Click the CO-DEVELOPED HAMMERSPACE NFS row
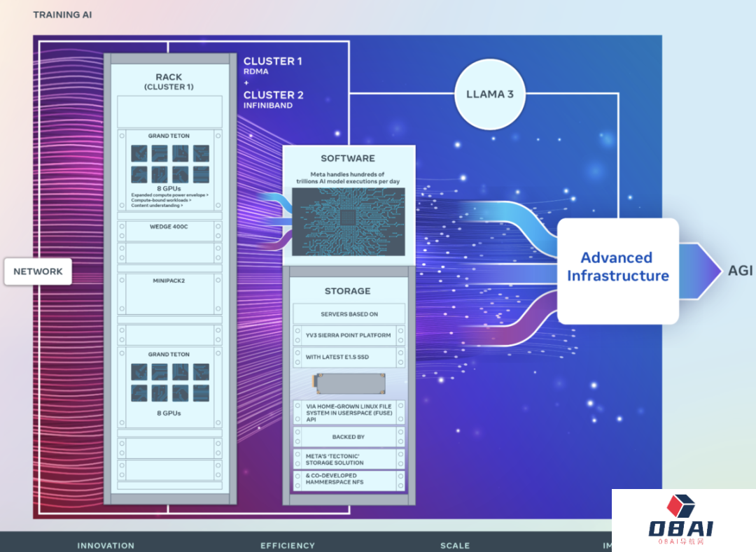Viewport: 756px width, 552px height. [348, 479]
